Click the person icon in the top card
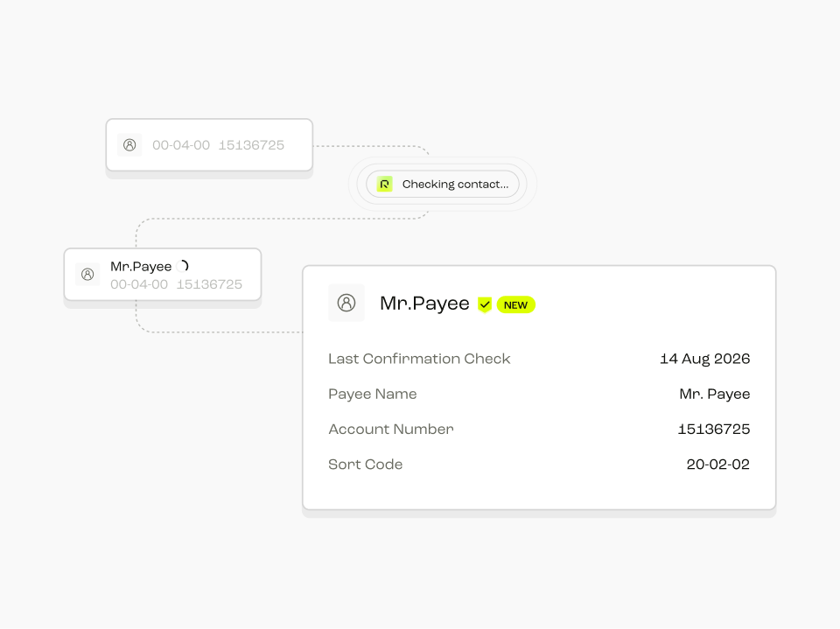This screenshot has height=629, width=840. pyautogui.click(x=129, y=145)
